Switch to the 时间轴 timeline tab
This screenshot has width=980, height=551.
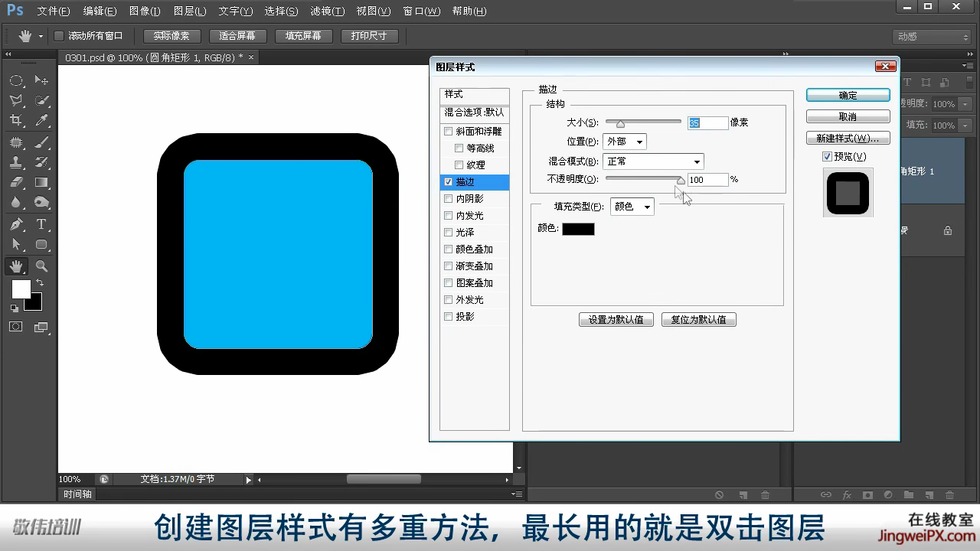pyautogui.click(x=77, y=494)
